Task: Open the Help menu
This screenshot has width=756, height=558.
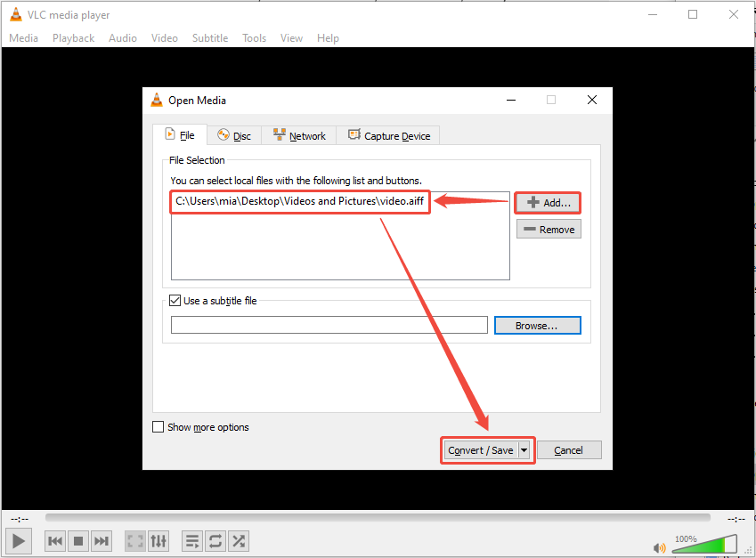Action: tap(328, 38)
